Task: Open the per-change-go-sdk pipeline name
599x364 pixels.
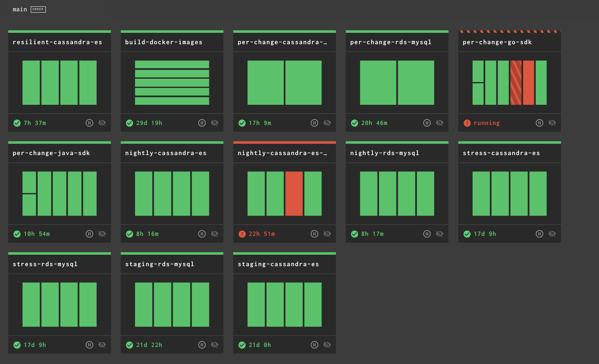Action: [497, 42]
